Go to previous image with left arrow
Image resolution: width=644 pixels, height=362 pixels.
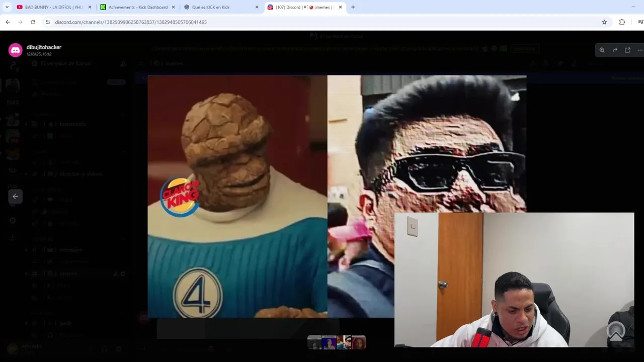(x=15, y=197)
